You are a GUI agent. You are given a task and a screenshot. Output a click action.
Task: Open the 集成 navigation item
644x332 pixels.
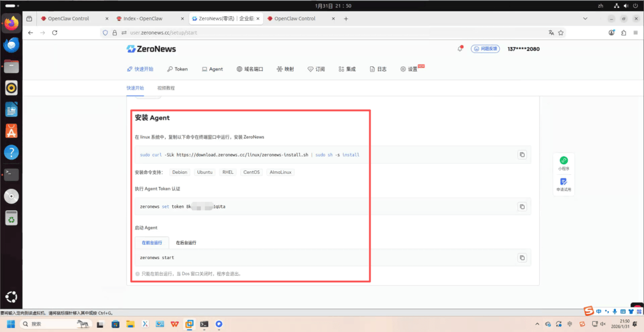click(x=347, y=69)
